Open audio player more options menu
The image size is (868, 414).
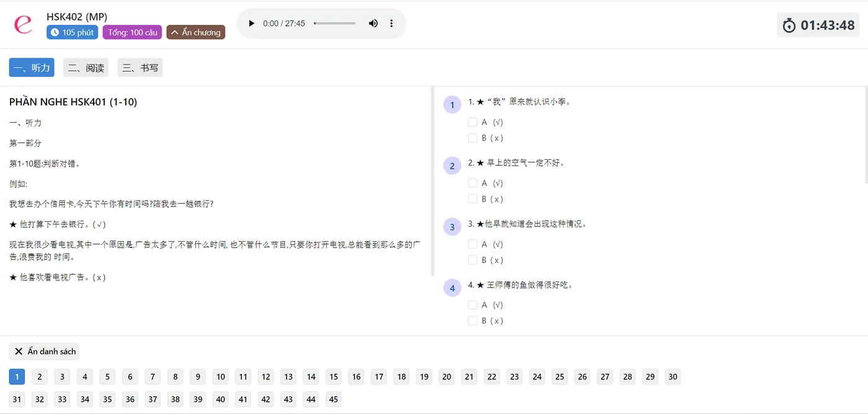[391, 24]
